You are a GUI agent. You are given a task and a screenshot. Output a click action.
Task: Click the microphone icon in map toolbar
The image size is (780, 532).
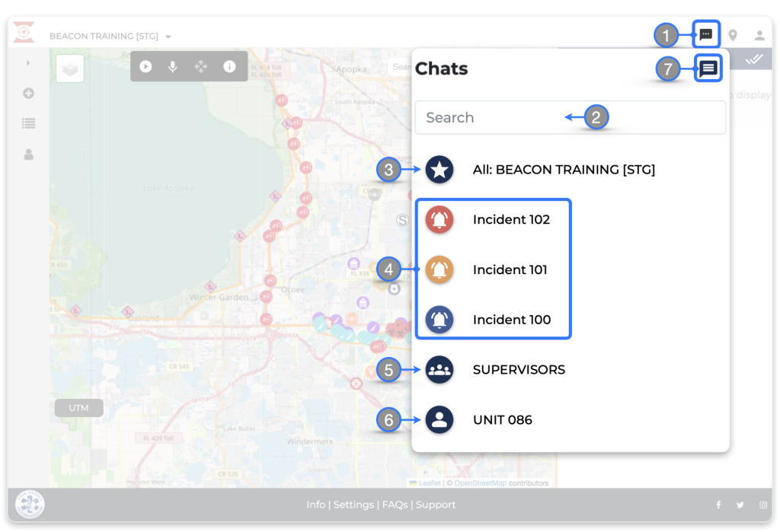tap(173, 67)
